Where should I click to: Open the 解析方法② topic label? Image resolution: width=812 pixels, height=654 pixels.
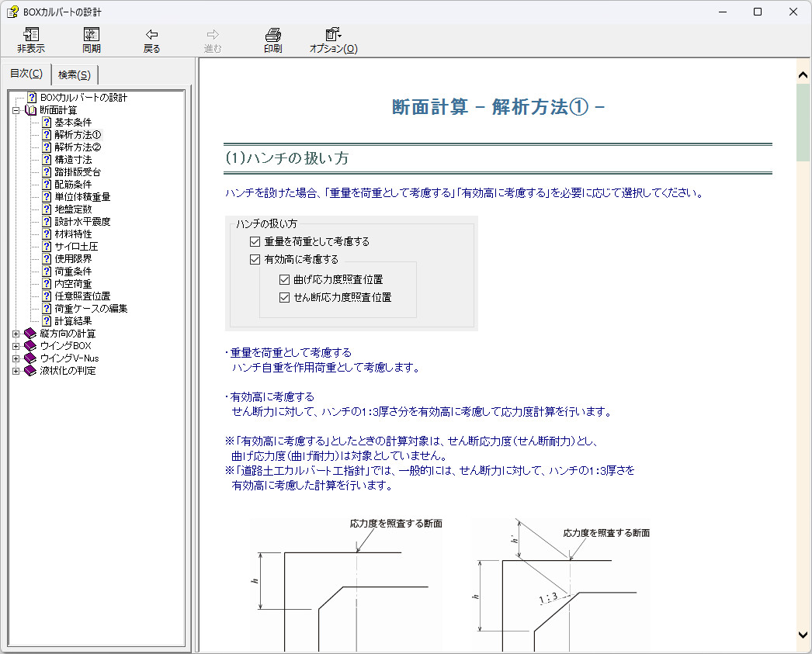coord(78,147)
